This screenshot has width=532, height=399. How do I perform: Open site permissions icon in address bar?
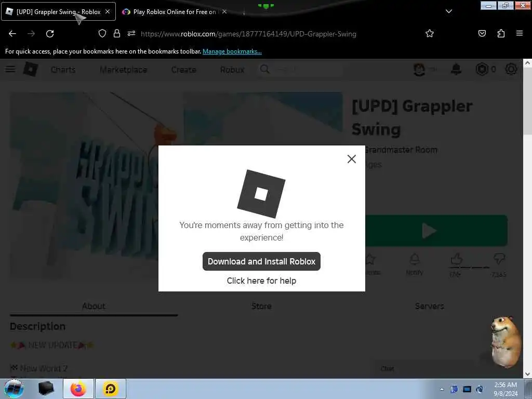[131, 33]
